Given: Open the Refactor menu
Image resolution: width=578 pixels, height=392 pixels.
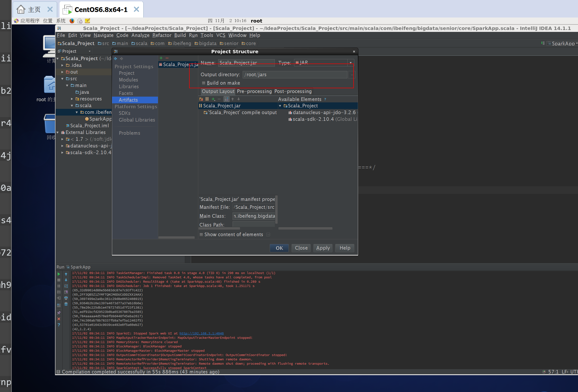Looking at the screenshot, I should click(x=162, y=35).
